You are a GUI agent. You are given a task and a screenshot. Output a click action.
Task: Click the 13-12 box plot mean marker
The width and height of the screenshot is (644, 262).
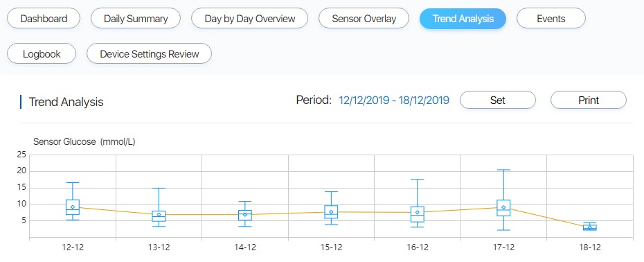[x=159, y=215]
